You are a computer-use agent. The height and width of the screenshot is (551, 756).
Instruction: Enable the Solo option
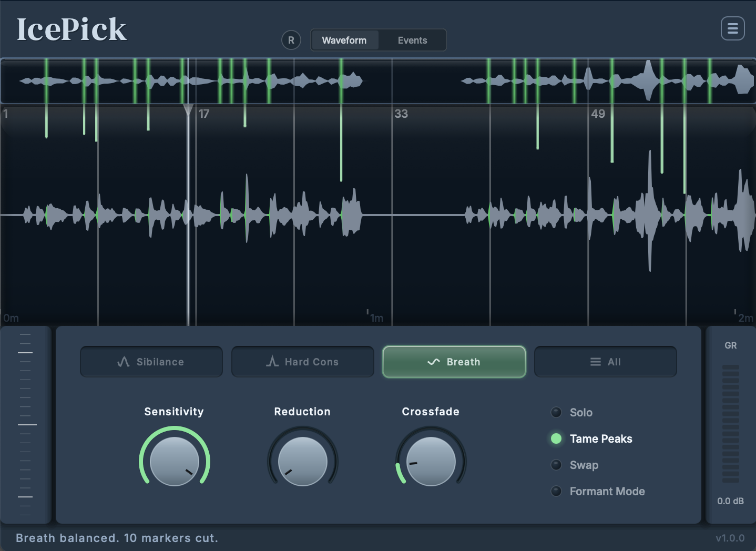tap(571, 412)
